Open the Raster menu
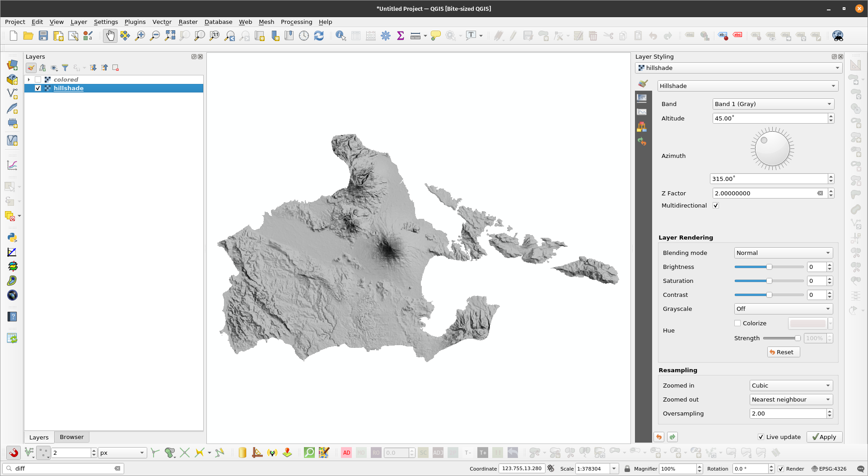The image size is (868, 476). coord(188,22)
